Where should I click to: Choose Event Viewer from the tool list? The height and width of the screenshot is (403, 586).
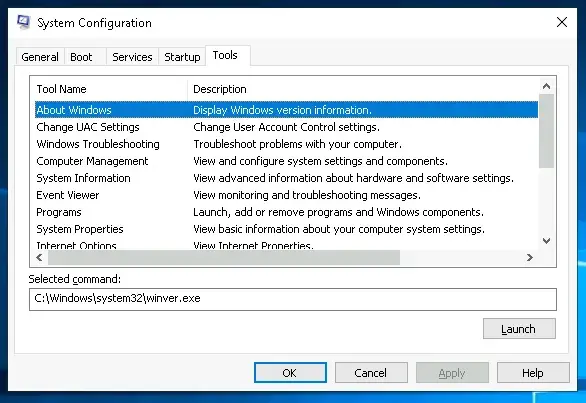coord(286,195)
